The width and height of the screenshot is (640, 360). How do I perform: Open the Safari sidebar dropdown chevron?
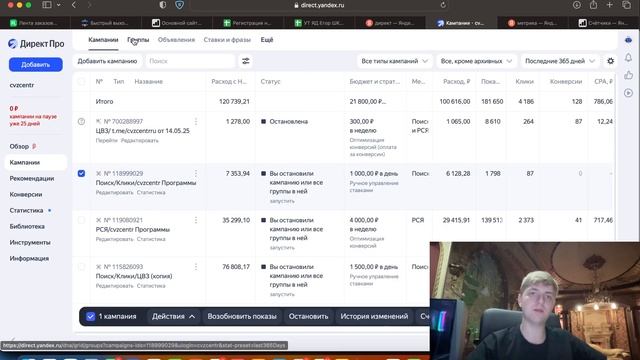(x=59, y=5)
